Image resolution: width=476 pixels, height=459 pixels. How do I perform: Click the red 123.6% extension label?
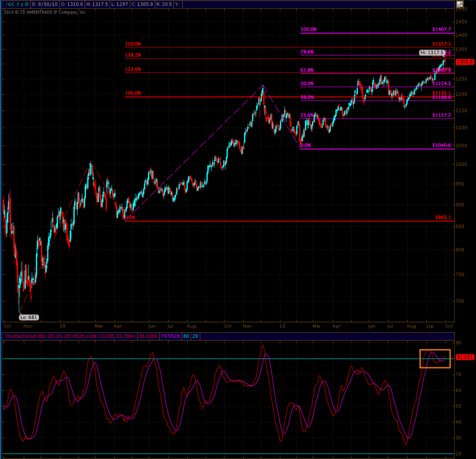coord(132,69)
